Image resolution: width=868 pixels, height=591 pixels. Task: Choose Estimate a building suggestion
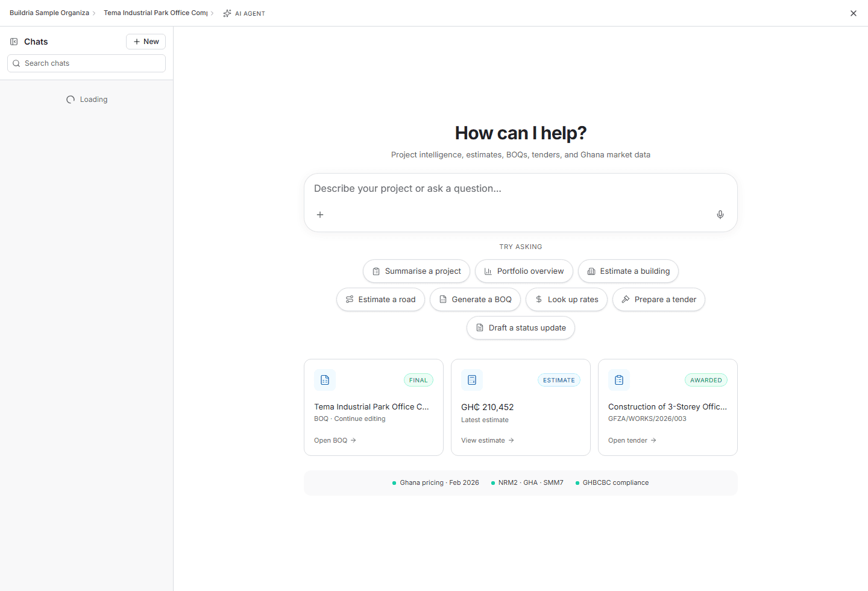pos(628,271)
